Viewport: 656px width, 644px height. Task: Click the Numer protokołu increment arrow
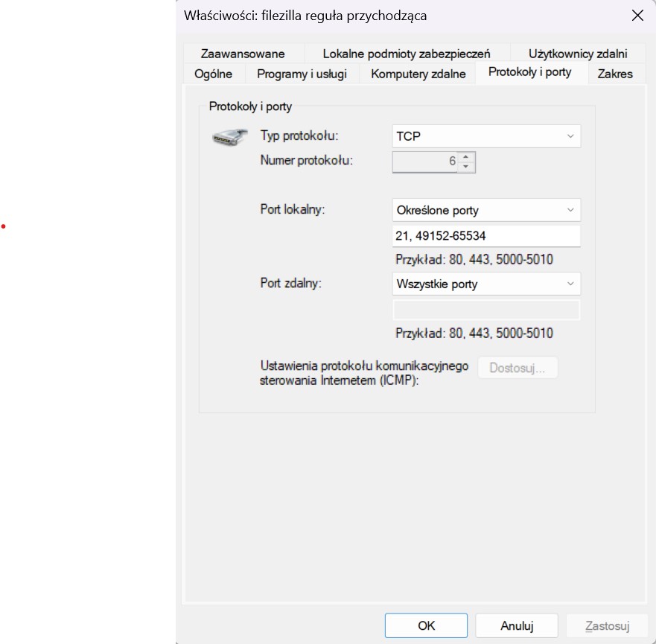(466, 156)
